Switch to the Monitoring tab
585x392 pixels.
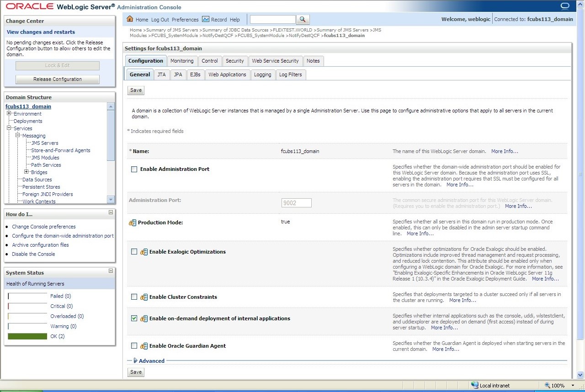182,60
